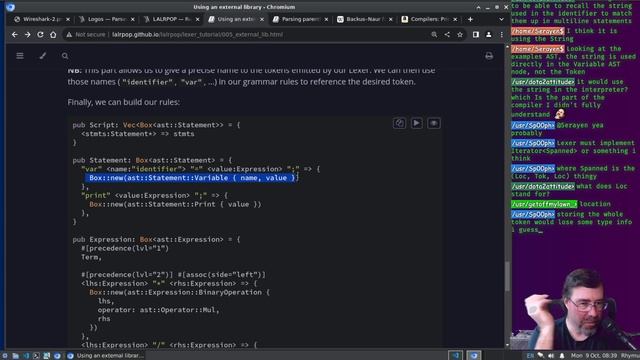The width and height of the screenshot is (640, 360).
Task: Switch to the Wireshark-2 tab
Action: click(x=42, y=19)
